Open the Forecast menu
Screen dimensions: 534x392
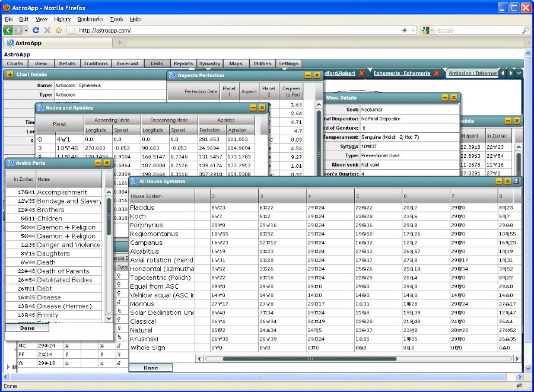pos(128,63)
